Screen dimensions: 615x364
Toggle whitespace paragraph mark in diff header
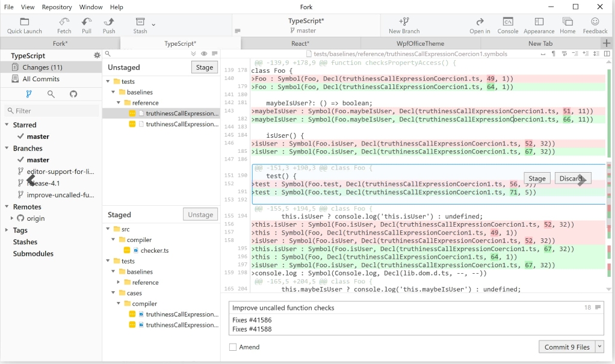553,54
